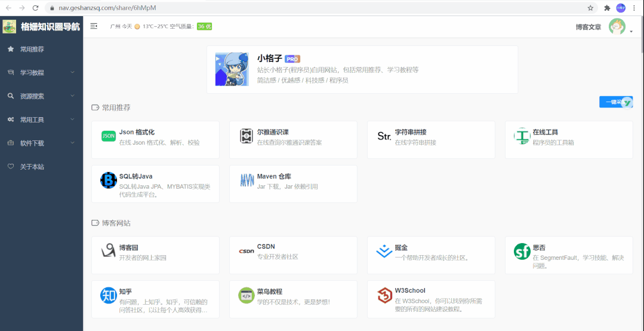Screen dimensions: 644x331
Task: Click the browser back arrow
Action: pyautogui.click(x=8, y=8)
